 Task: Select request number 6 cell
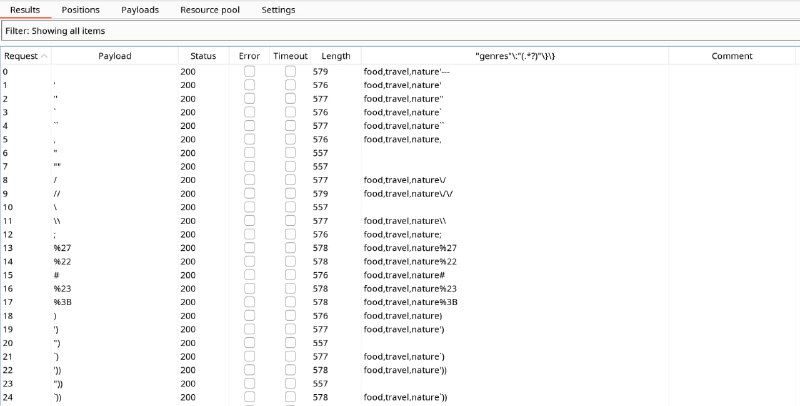(x=6, y=153)
